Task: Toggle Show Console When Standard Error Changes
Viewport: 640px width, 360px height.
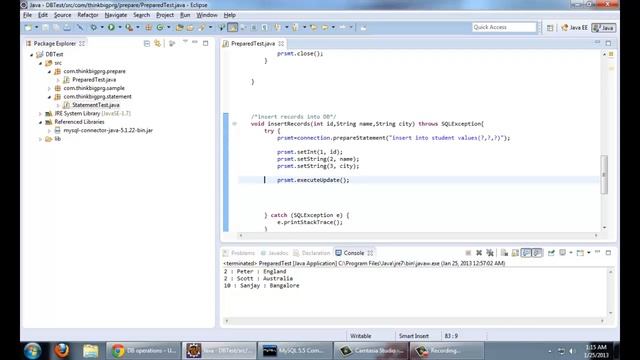Action: point(538,253)
